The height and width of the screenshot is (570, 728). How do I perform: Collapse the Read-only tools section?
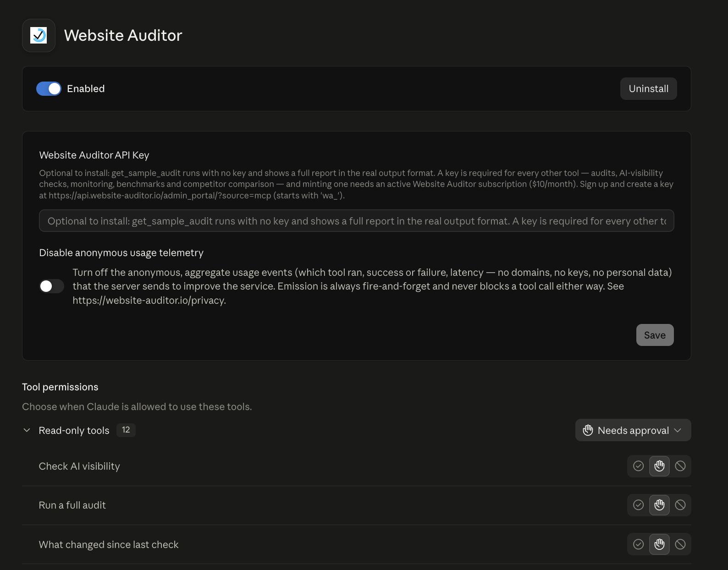pyautogui.click(x=27, y=430)
